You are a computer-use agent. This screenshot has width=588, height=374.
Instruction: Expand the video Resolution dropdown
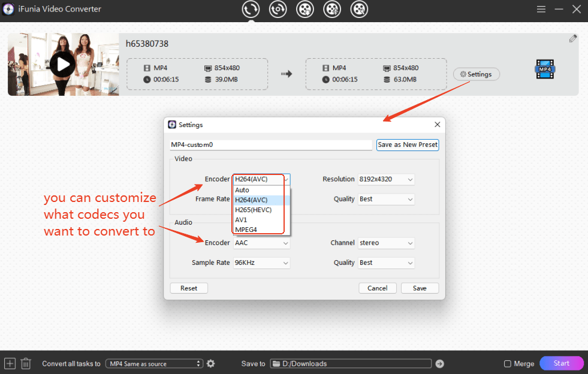click(386, 179)
